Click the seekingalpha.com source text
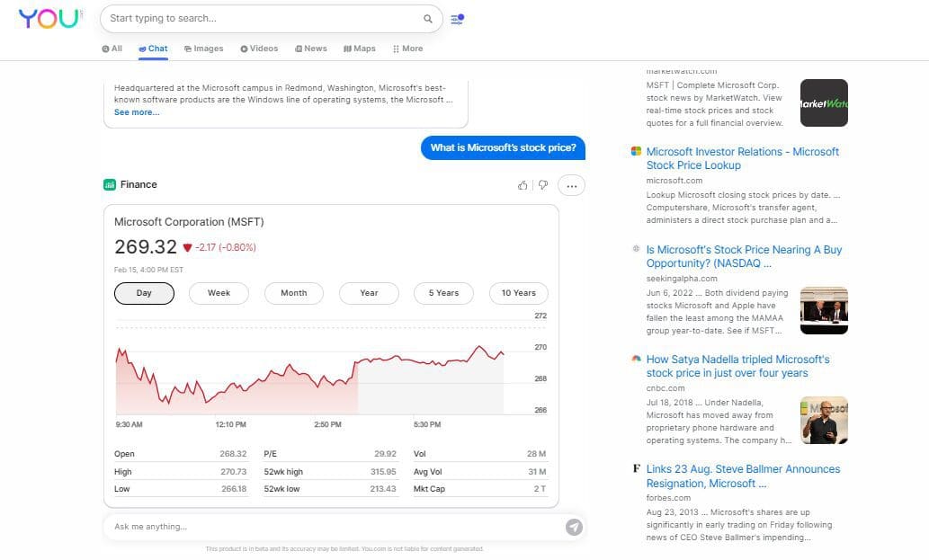The width and height of the screenshot is (929, 560). 682,279
